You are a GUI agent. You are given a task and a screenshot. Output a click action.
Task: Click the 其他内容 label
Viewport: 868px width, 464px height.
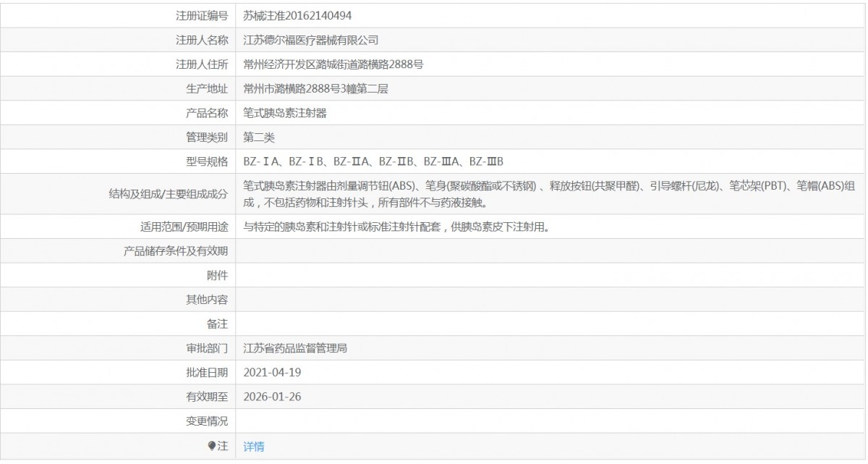[x=207, y=299]
